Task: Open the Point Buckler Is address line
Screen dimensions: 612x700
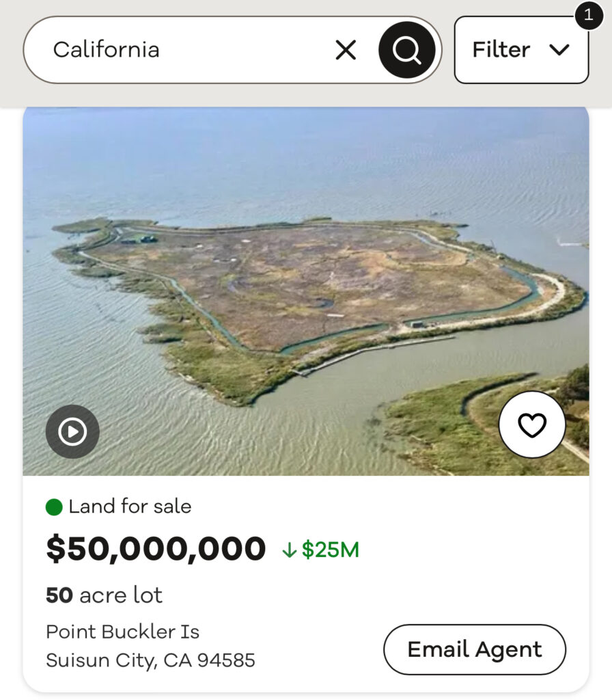Action: click(x=122, y=632)
